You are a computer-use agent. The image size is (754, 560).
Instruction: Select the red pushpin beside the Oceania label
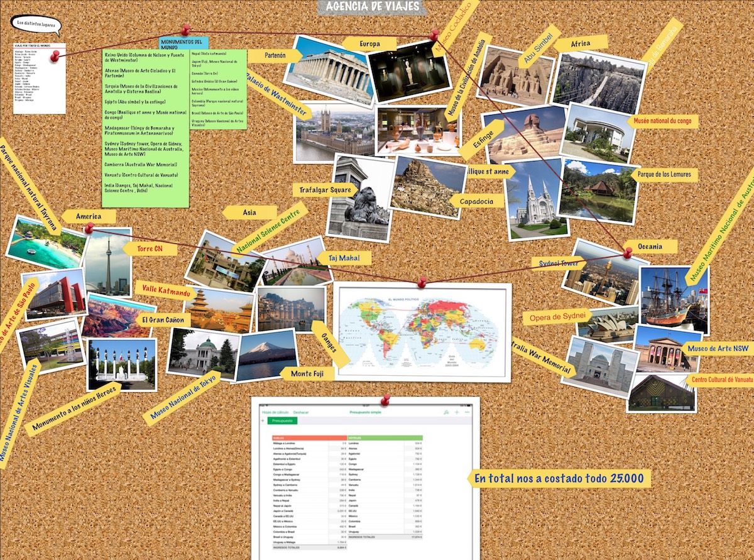coord(627,252)
